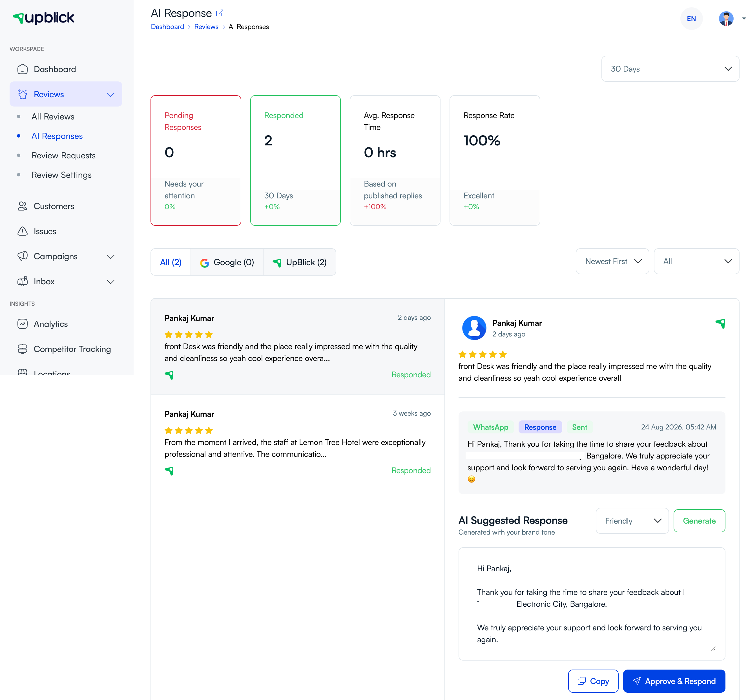This screenshot has height=700, width=748.
Task: Open Competitor Tracking in the sidebar
Action: 66,349
